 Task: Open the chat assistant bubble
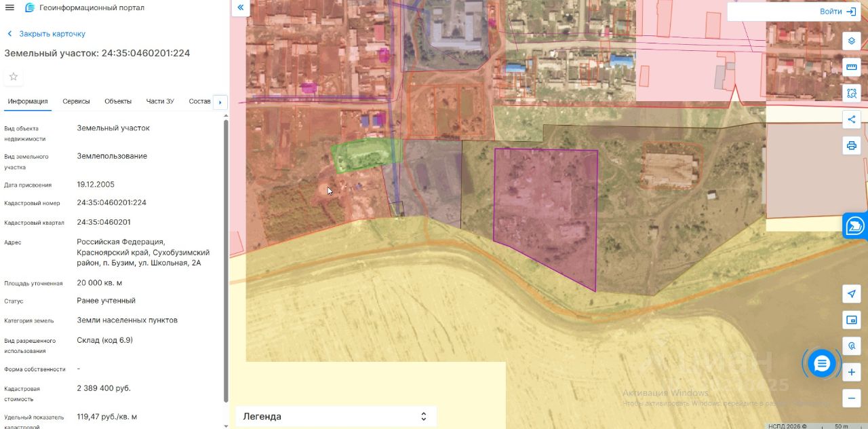click(822, 364)
